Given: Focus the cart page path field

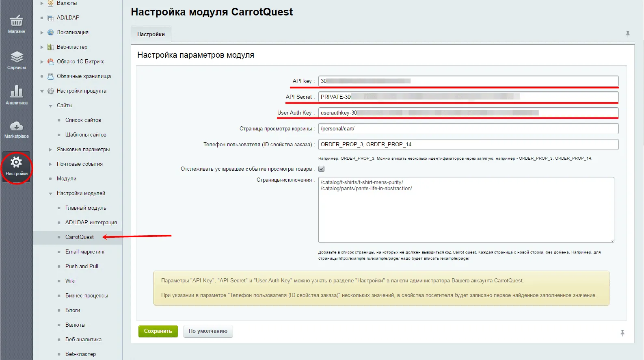Looking at the screenshot, I should click(468, 128).
